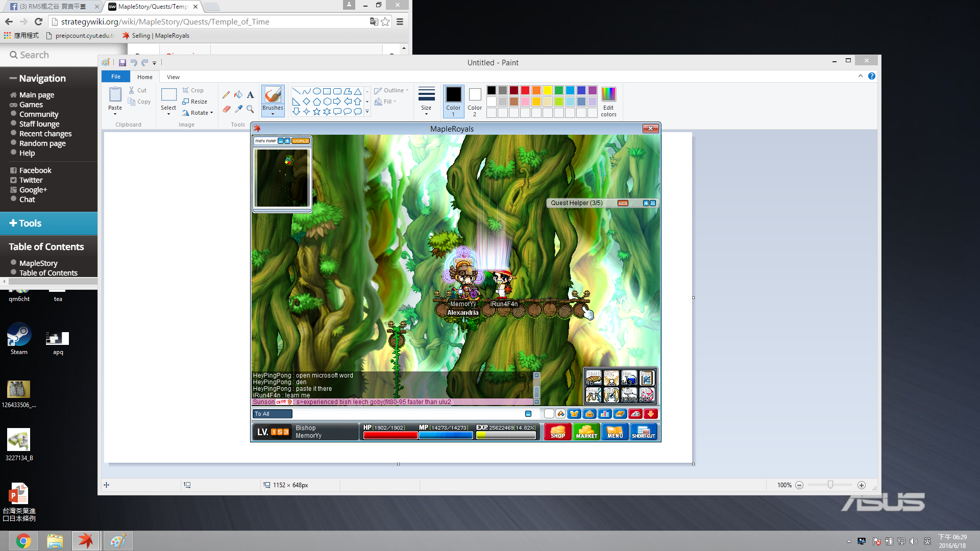Select the Text tool in Paint
The image size is (980, 551).
(250, 95)
